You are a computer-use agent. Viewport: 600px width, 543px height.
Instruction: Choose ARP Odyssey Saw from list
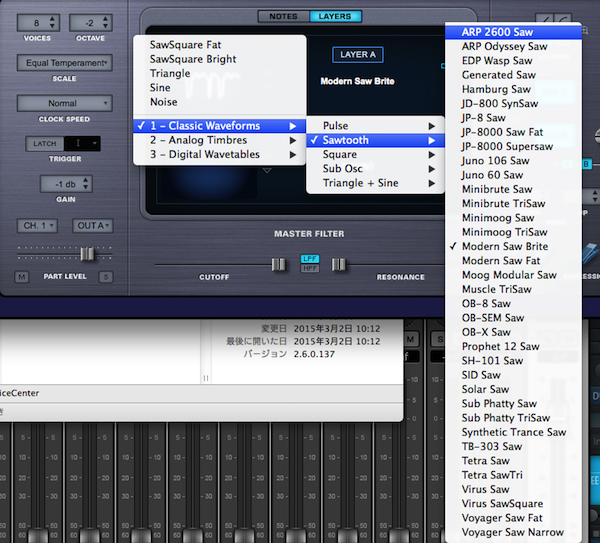pyautogui.click(x=514, y=46)
